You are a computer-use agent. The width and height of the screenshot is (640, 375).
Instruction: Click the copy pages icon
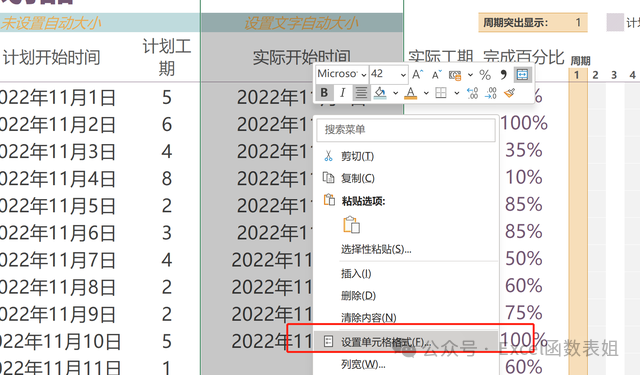click(x=328, y=178)
